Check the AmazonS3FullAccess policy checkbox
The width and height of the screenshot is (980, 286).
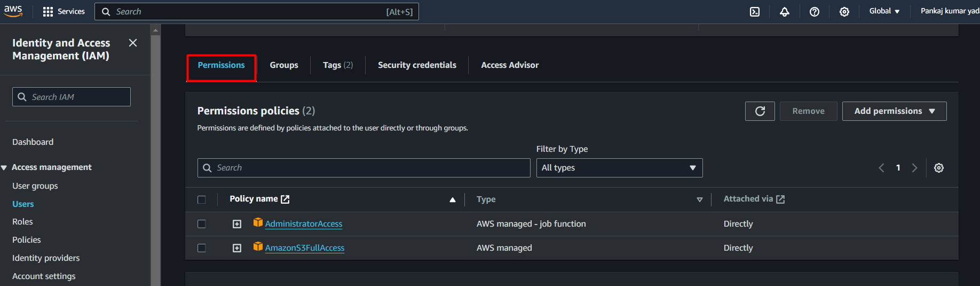pos(202,248)
